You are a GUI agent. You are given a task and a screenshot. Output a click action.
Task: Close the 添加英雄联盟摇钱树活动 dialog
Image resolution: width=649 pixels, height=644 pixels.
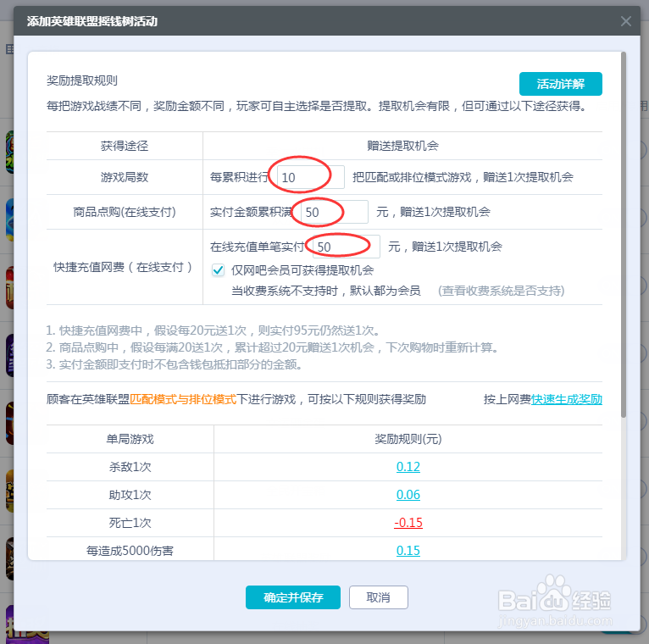coord(626,21)
